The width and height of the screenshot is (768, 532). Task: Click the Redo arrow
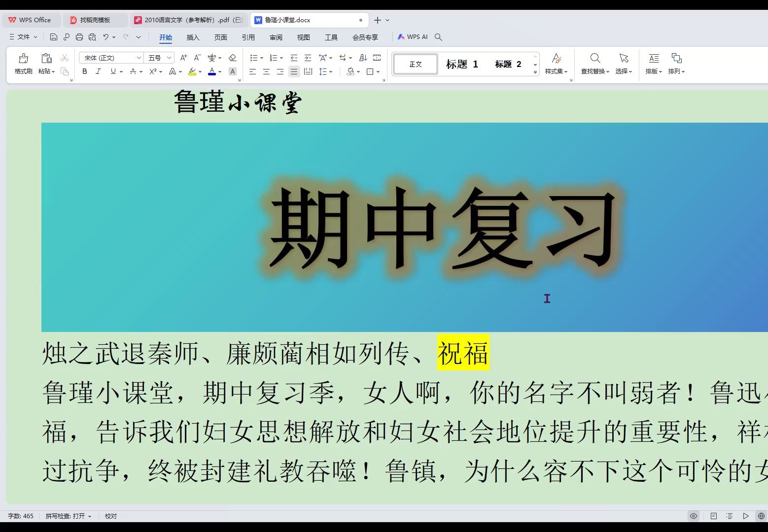126,37
